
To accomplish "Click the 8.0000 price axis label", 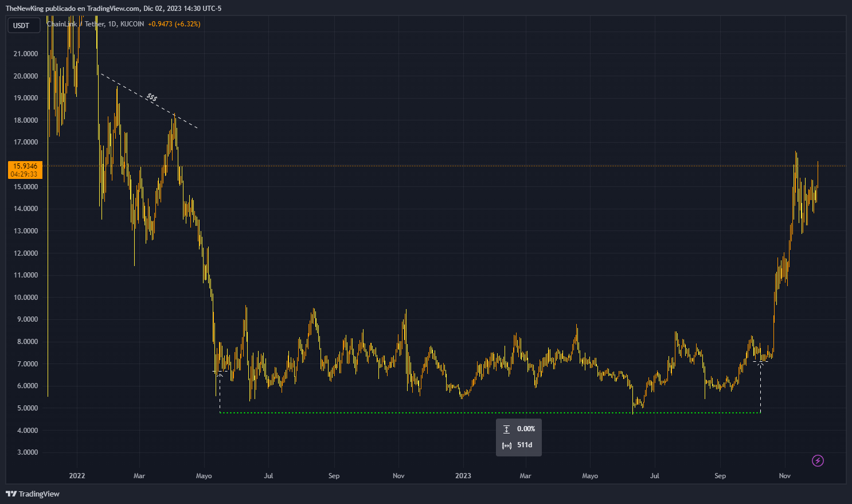I will [27, 342].
